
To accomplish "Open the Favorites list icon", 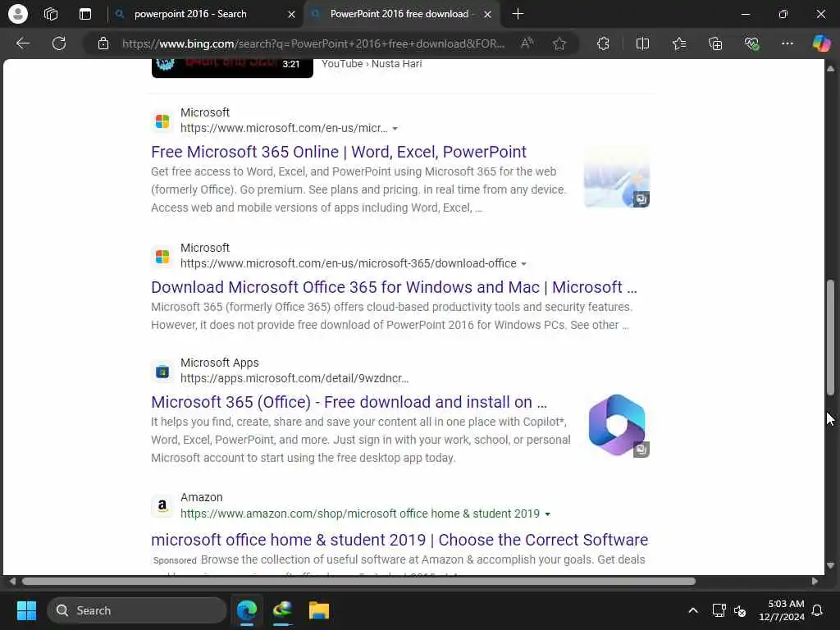I will 679,43.
